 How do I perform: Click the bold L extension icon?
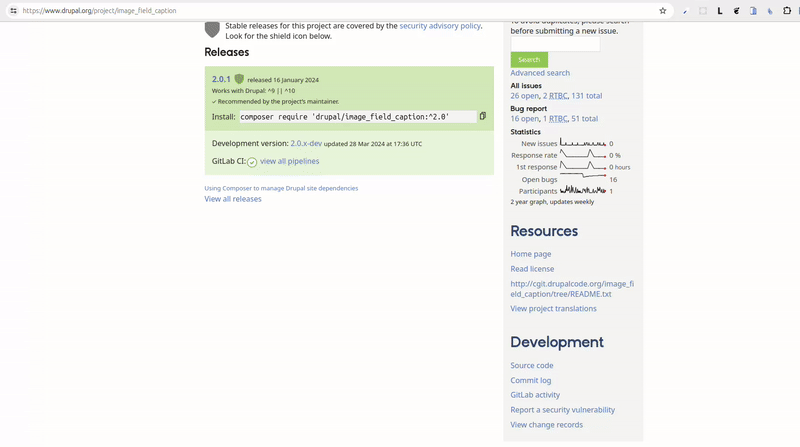tap(719, 11)
